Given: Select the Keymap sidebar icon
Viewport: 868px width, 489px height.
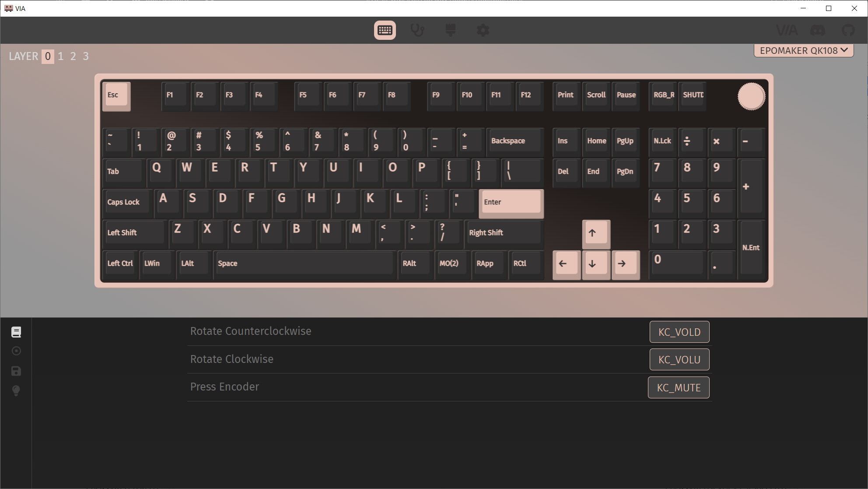Looking at the screenshot, I should click(x=16, y=332).
